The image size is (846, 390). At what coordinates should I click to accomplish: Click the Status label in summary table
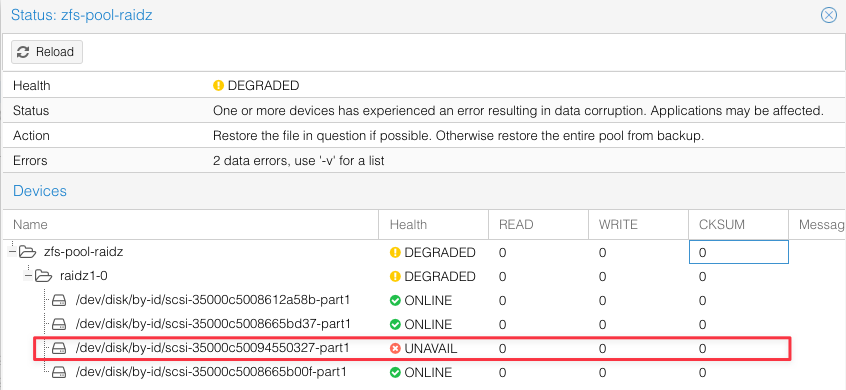pyautogui.click(x=31, y=111)
